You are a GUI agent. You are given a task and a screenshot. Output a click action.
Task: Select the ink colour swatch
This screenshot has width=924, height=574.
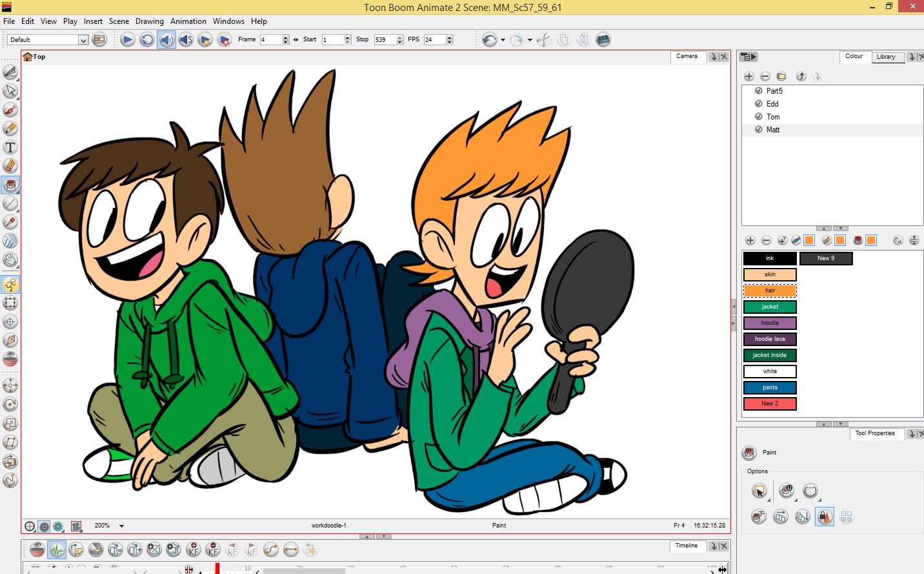coord(770,258)
